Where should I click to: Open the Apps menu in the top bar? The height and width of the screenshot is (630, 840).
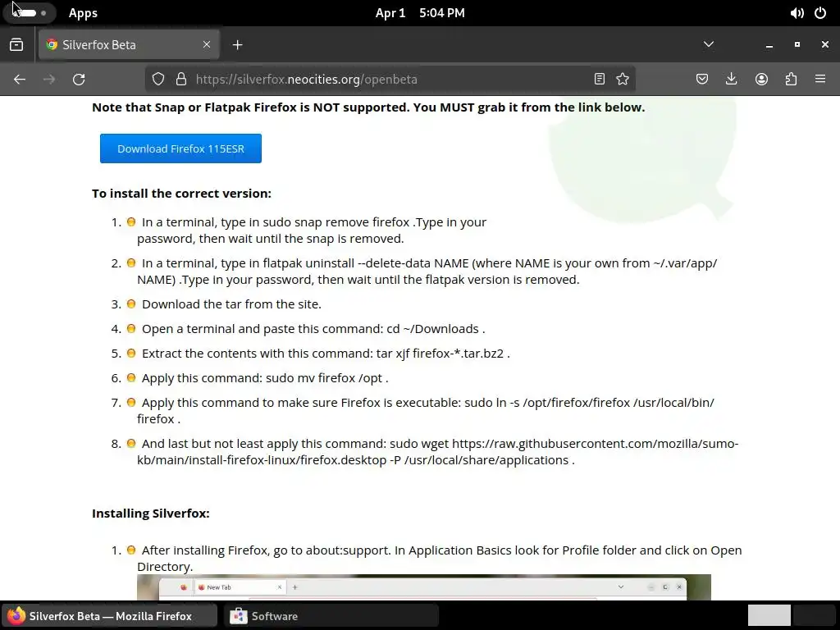tap(83, 13)
